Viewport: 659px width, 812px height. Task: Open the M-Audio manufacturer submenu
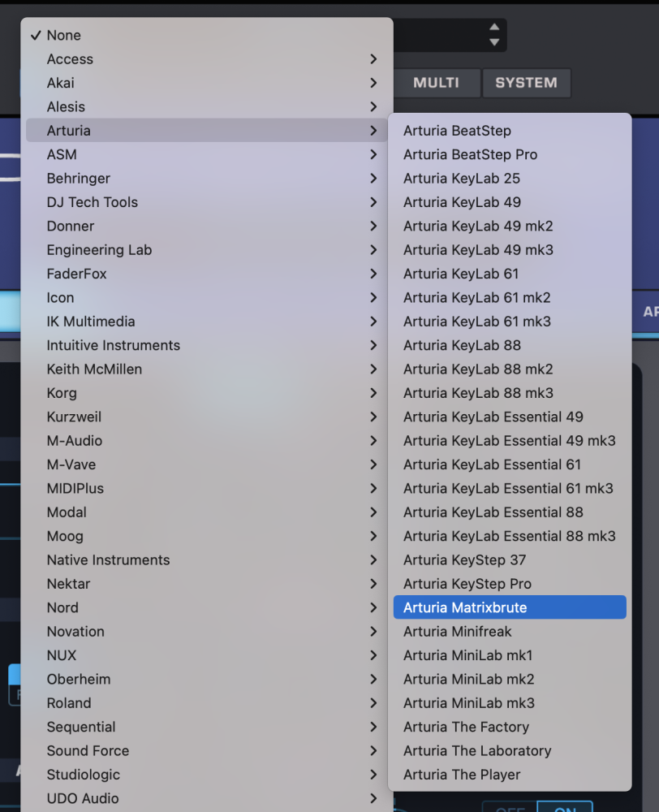[207, 441]
